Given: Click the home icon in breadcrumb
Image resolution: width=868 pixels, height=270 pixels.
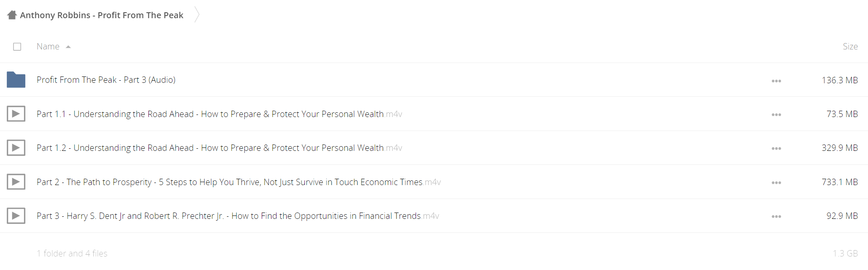Looking at the screenshot, I should [x=12, y=15].
